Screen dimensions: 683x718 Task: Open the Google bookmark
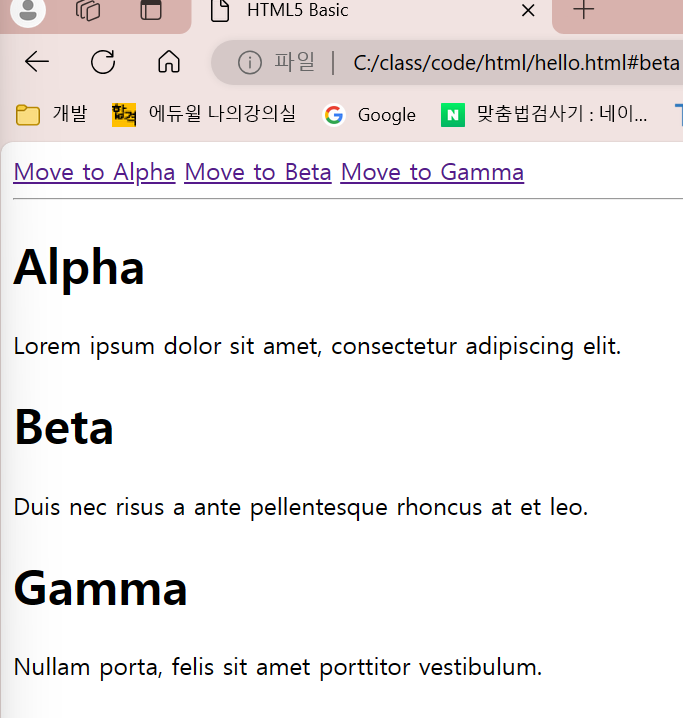(369, 114)
